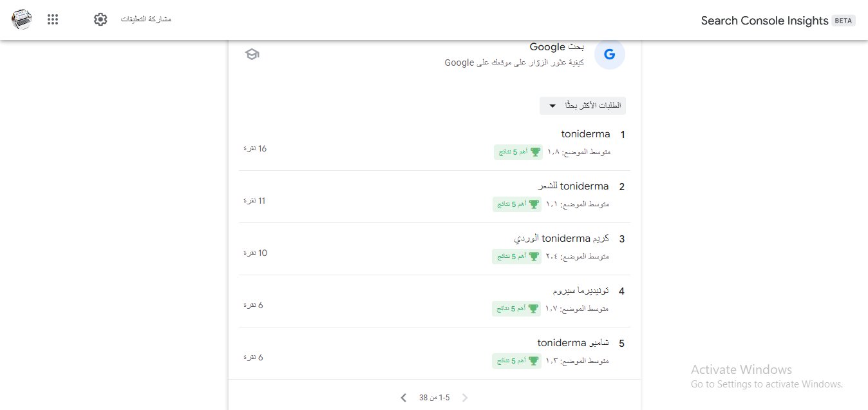
Task: Select the query كريم toniderma الوردي
Action: coord(561,239)
